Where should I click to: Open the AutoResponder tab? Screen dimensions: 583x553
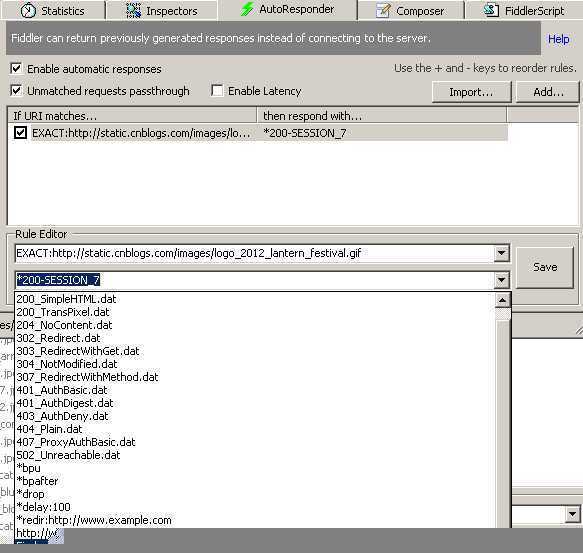(287, 9)
